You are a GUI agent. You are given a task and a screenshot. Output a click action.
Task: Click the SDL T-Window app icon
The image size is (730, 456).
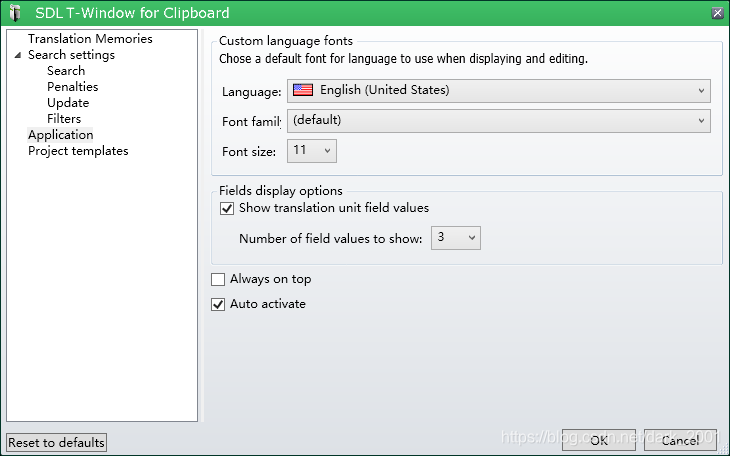[x=15, y=13]
